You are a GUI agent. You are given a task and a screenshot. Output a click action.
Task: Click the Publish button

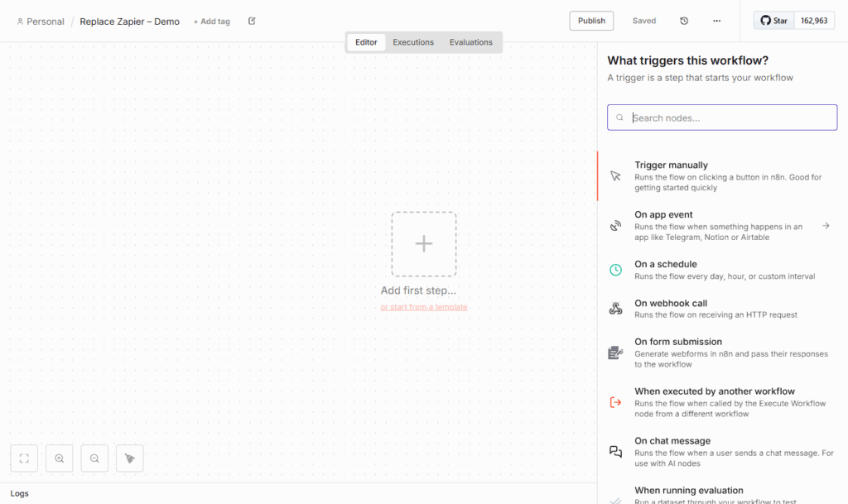590,20
